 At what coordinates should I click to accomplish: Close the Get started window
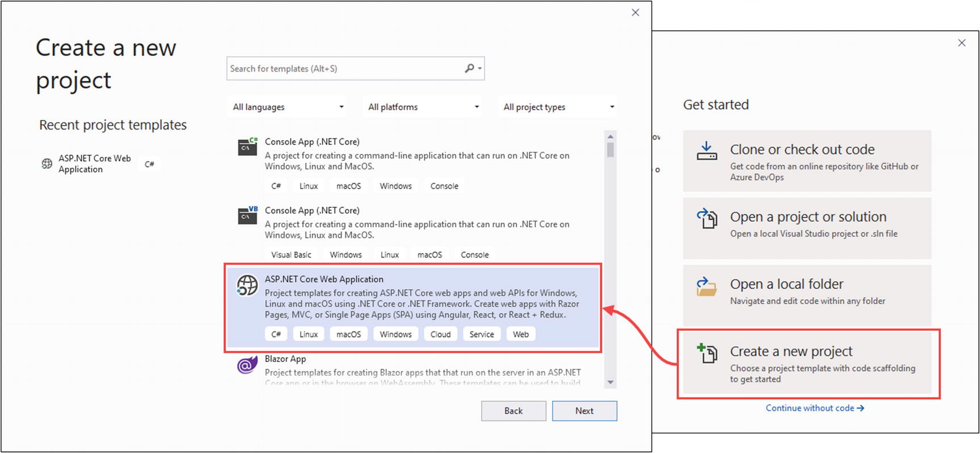(962, 43)
